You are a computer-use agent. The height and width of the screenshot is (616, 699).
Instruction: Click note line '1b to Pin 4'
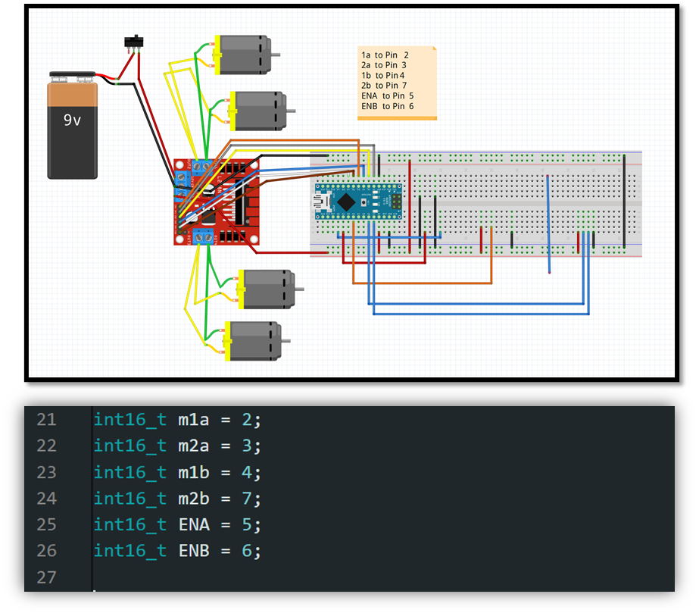tap(383, 75)
